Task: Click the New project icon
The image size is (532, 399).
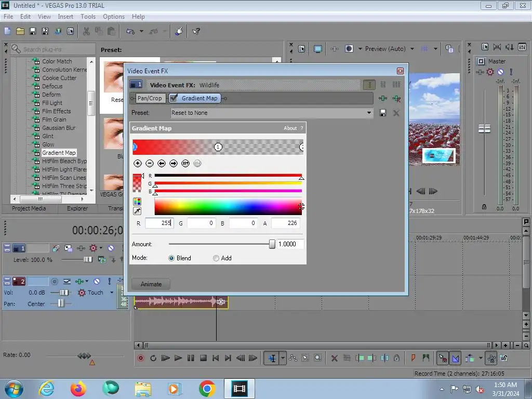Action: coord(7,31)
